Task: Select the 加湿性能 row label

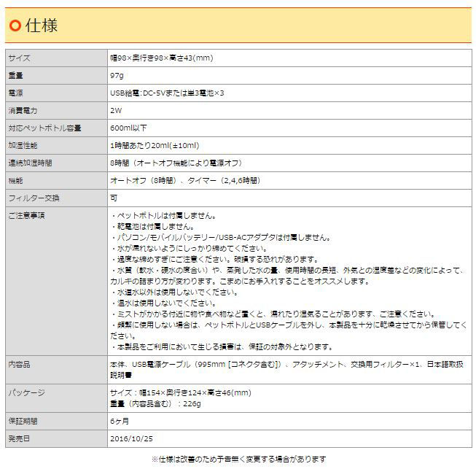Action: point(23,145)
